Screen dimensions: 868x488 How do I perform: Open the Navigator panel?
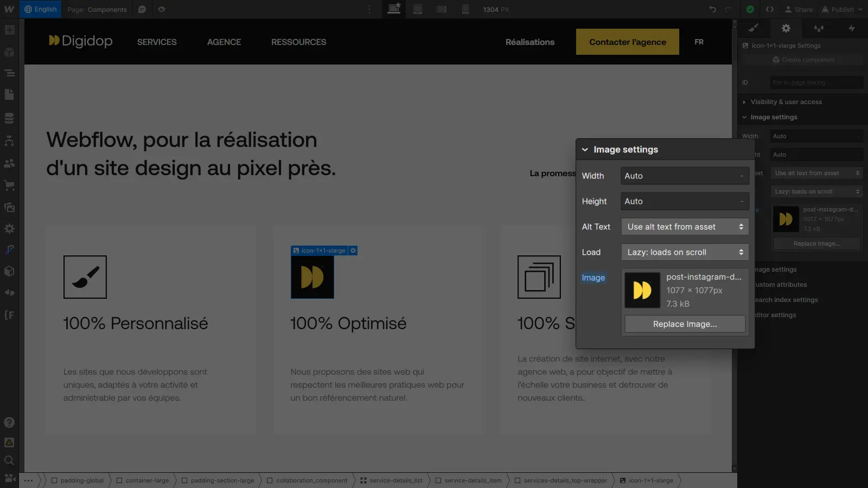pyautogui.click(x=9, y=73)
